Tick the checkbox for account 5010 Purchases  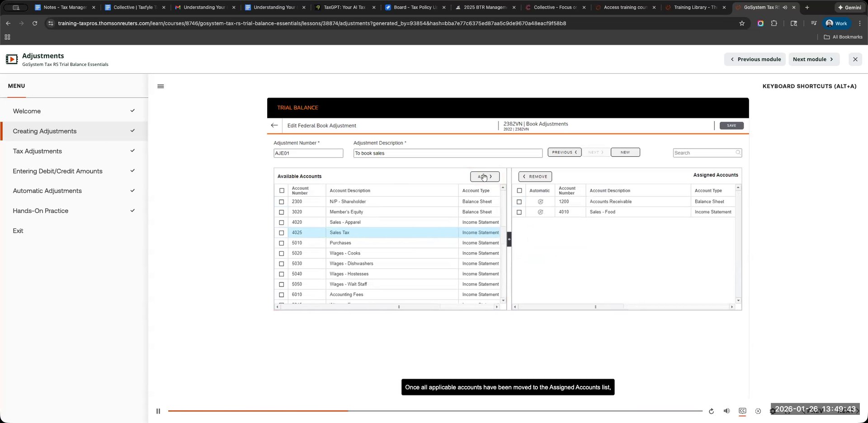[x=282, y=243]
